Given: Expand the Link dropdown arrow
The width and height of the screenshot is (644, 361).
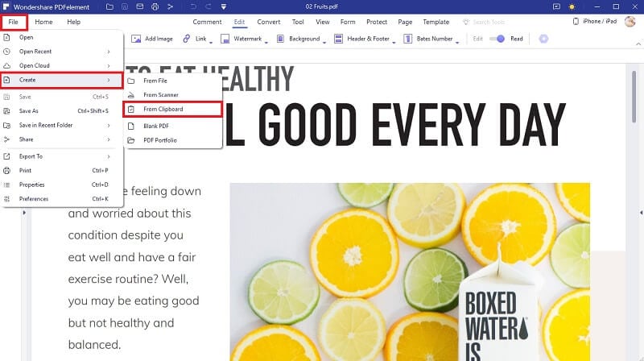Looking at the screenshot, I should 211,42.
